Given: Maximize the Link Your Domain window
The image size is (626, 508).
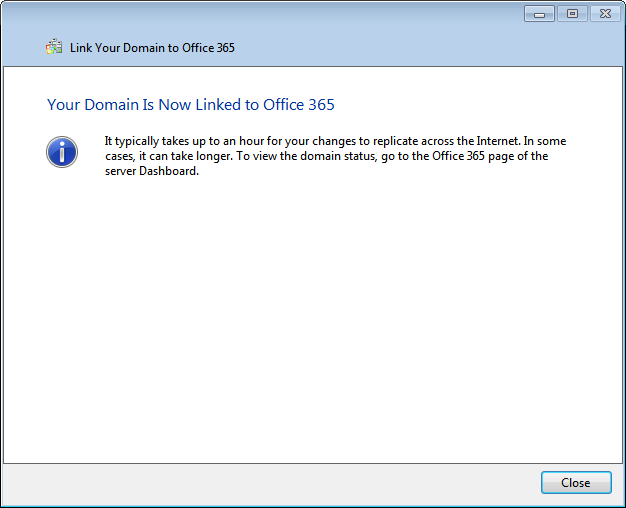Looking at the screenshot, I should click(572, 14).
